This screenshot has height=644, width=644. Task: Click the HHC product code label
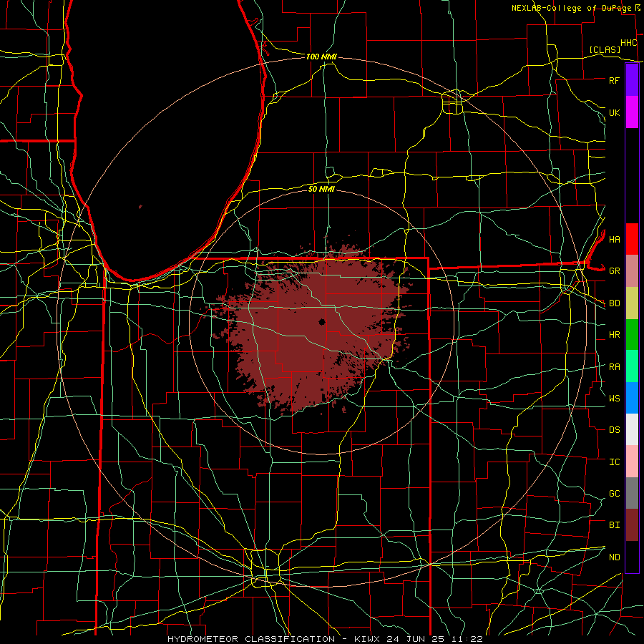pyautogui.click(x=628, y=43)
